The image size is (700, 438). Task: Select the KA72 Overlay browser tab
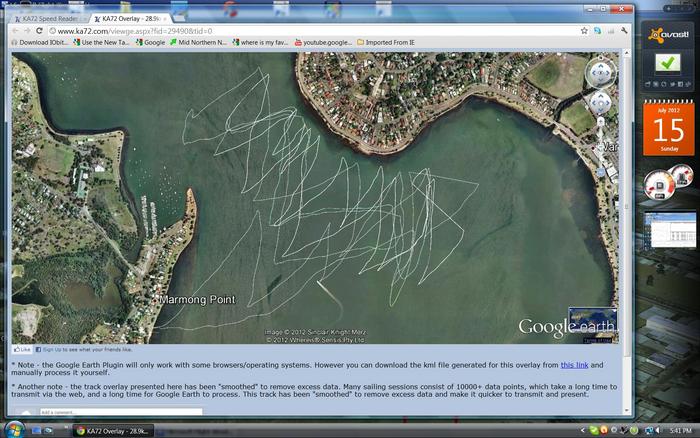131,18
